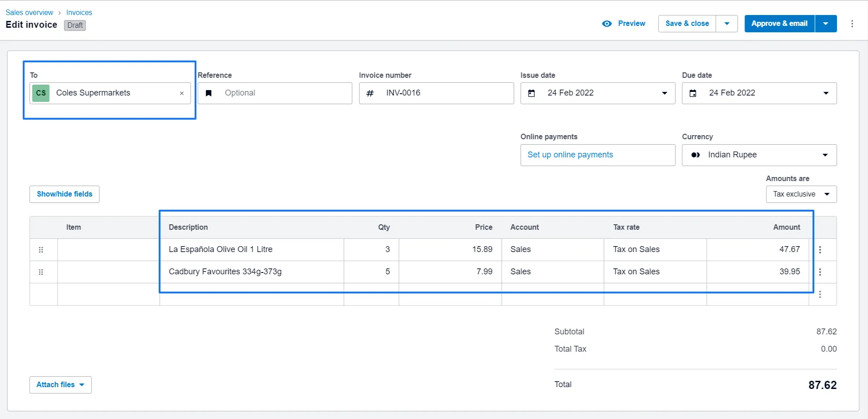Click the Set up online payments link

(570, 155)
